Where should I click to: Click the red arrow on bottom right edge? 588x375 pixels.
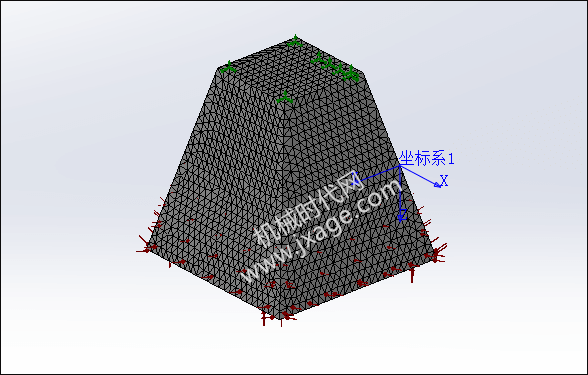(x=412, y=273)
